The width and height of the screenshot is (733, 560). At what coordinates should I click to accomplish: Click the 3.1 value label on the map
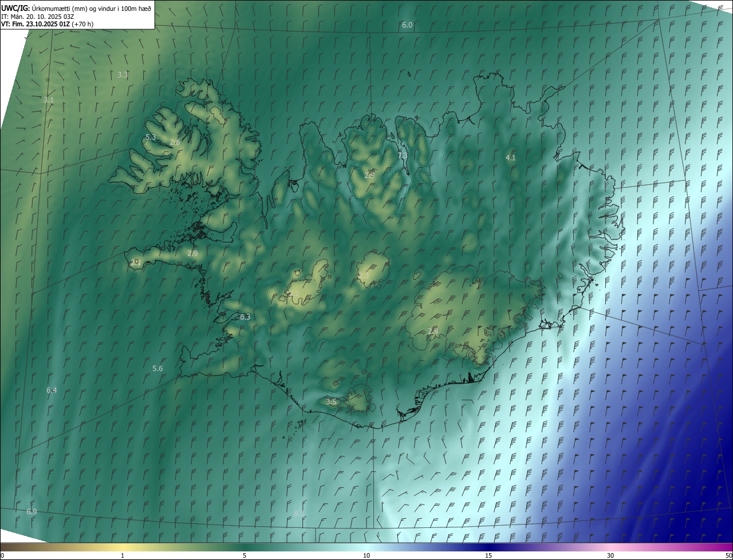coord(49,100)
